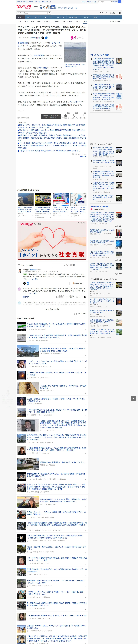Viewport: 138px width, 644px height.
Task: Open access ranking item 【深まる謎】なぜ通学かばんが山中に
Action: click(104, 64)
